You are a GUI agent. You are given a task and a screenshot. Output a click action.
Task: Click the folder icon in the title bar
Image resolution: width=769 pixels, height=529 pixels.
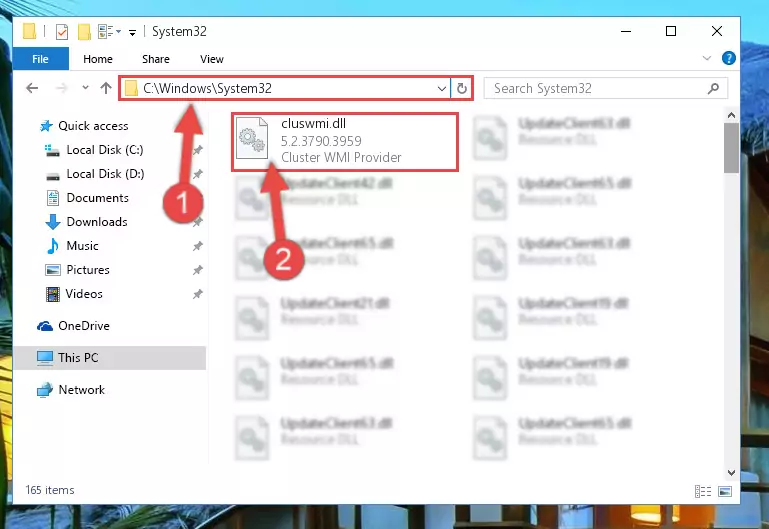[29, 32]
